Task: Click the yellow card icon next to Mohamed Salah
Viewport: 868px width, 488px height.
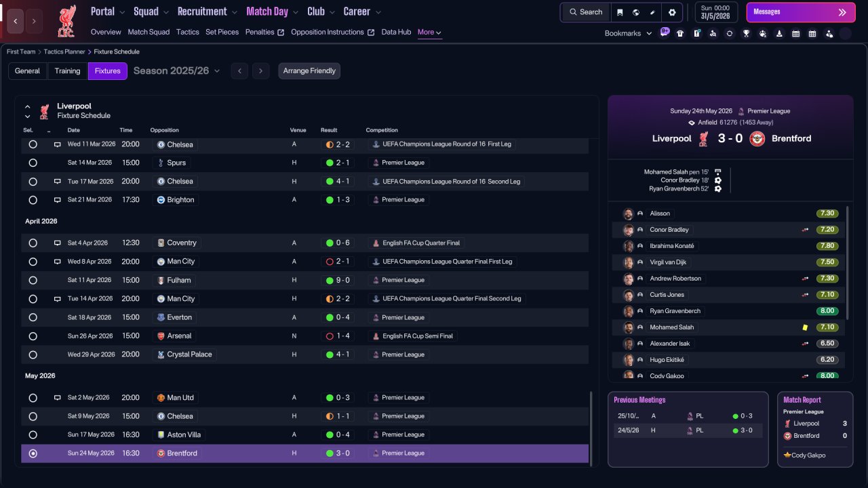Action: (805, 327)
